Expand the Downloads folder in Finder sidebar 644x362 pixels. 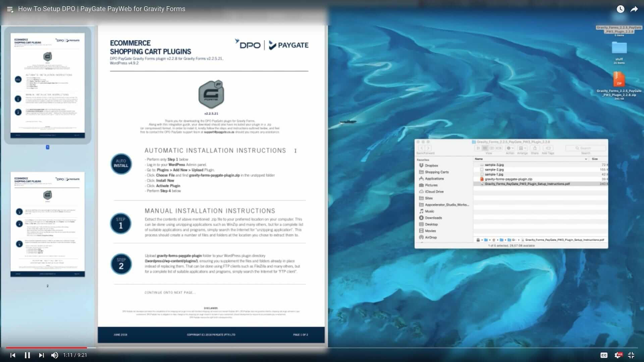(x=433, y=218)
